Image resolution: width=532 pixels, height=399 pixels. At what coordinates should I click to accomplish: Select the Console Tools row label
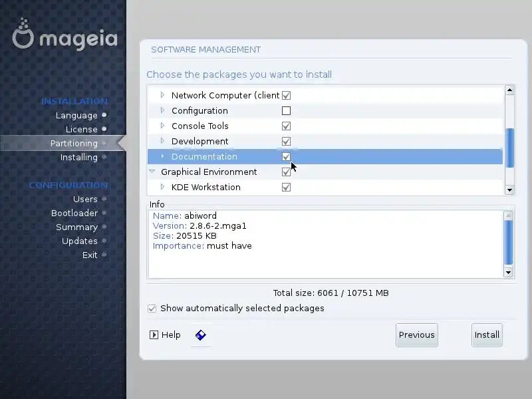(x=200, y=126)
